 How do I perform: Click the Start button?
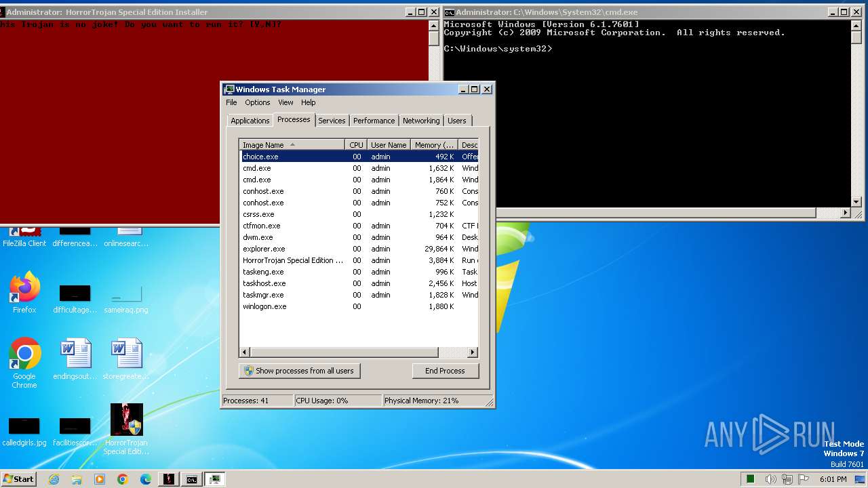click(19, 479)
